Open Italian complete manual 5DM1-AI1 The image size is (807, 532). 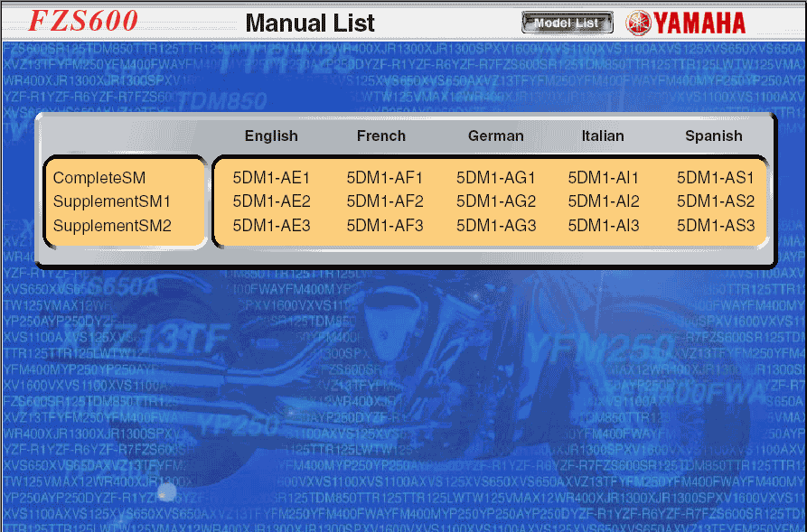pos(603,178)
